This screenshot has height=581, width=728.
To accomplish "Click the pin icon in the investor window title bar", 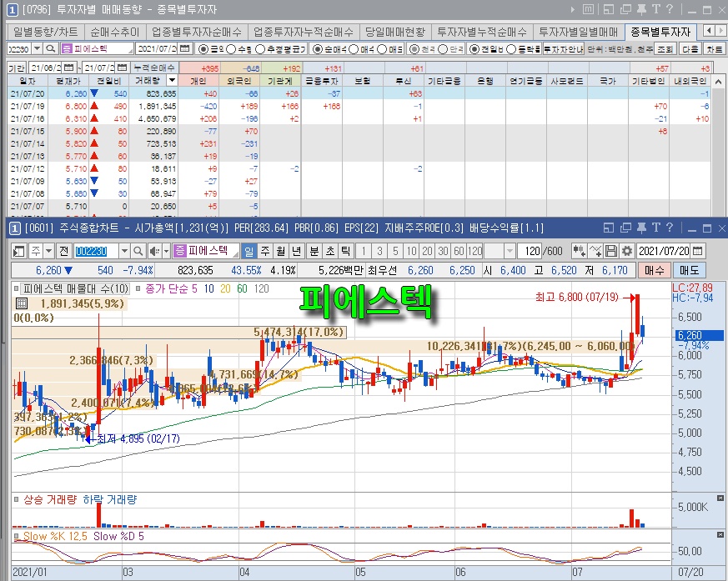I will tap(641, 9).
